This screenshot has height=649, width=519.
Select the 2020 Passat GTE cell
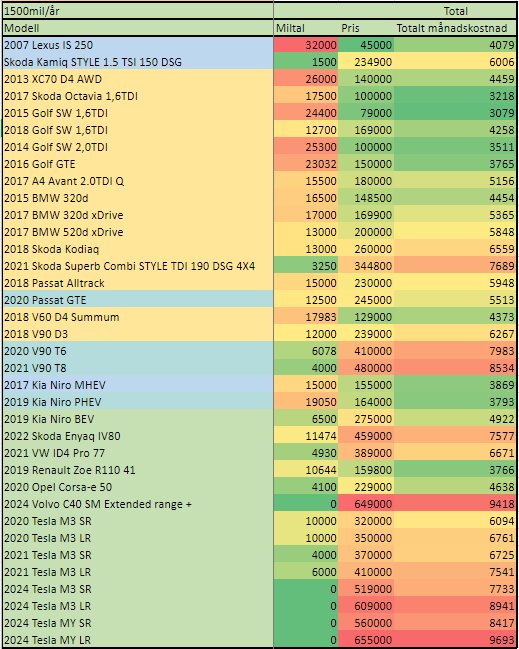(138, 299)
